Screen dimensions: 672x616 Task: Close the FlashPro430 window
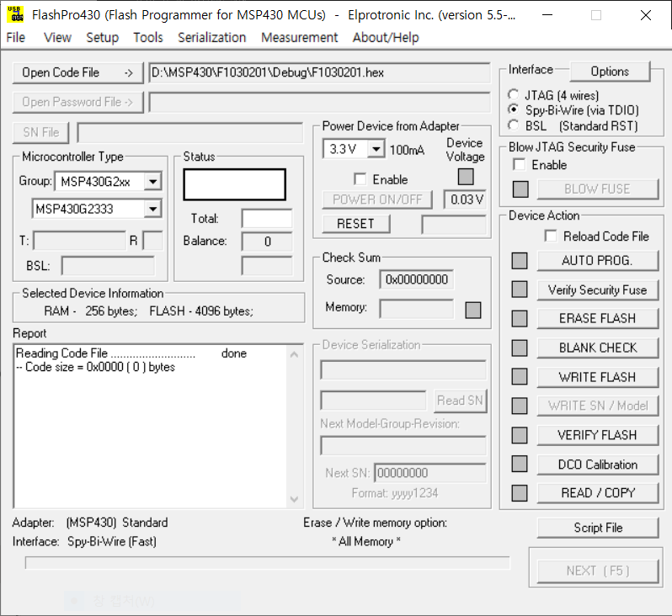point(646,15)
